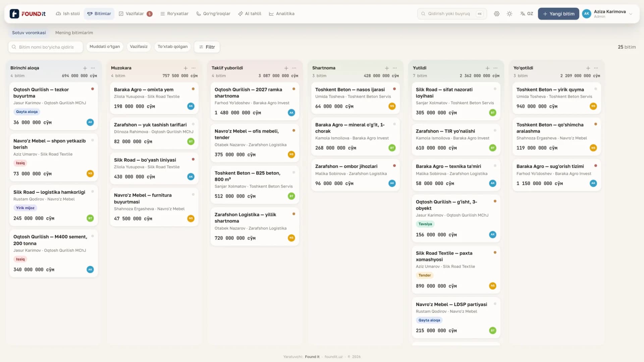Toggle the Muddati o'tgan filter chip

(105, 47)
